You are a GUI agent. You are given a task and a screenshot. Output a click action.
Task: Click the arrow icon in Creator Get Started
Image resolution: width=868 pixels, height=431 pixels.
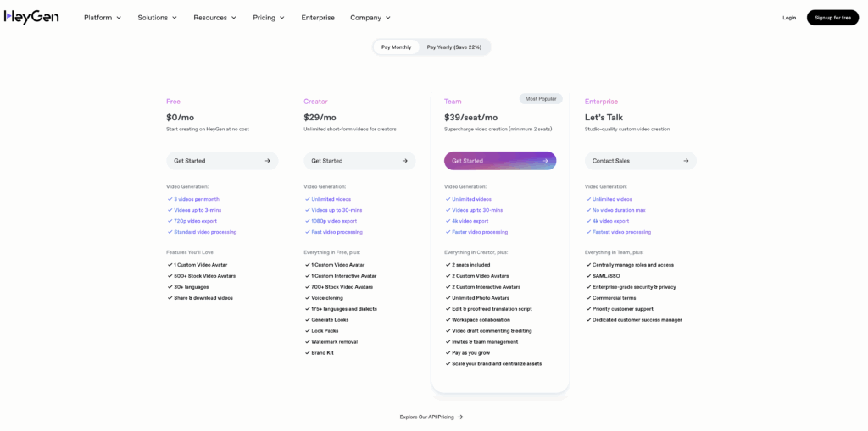(x=404, y=161)
